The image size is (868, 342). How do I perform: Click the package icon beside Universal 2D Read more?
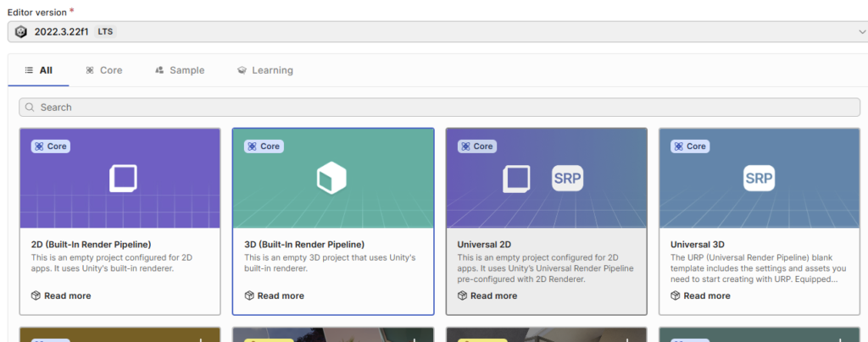(462, 295)
